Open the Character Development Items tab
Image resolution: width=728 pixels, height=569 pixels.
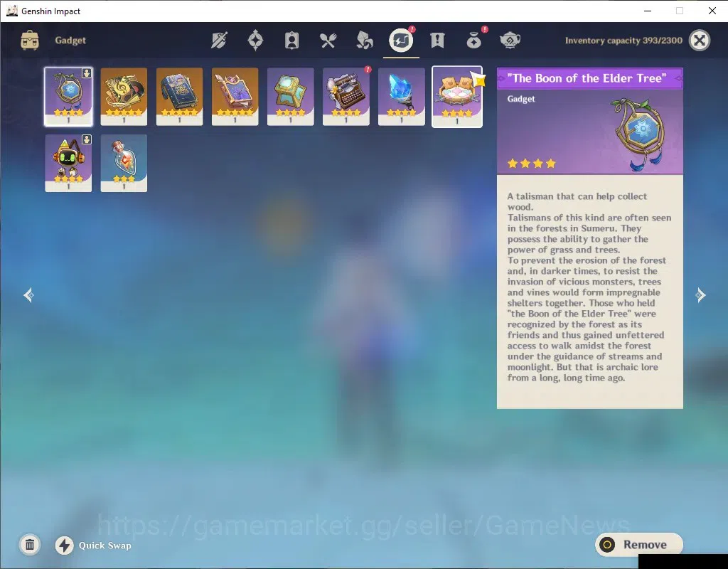[x=291, y=41]
